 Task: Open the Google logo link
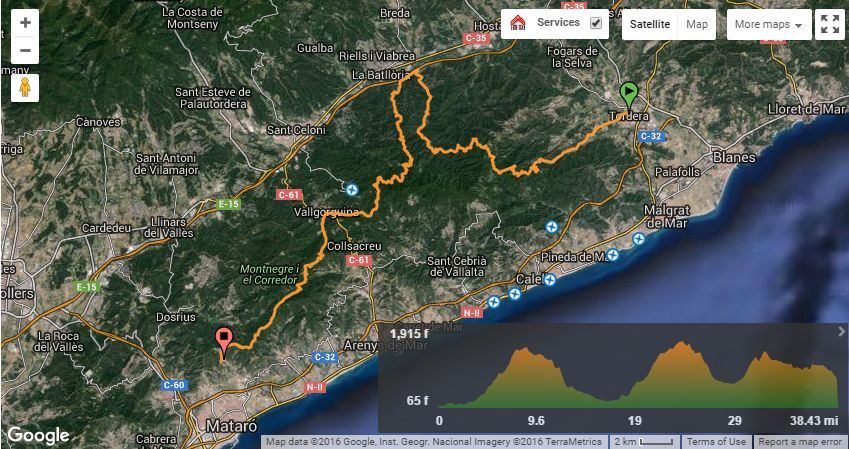(x=38, y=435)
